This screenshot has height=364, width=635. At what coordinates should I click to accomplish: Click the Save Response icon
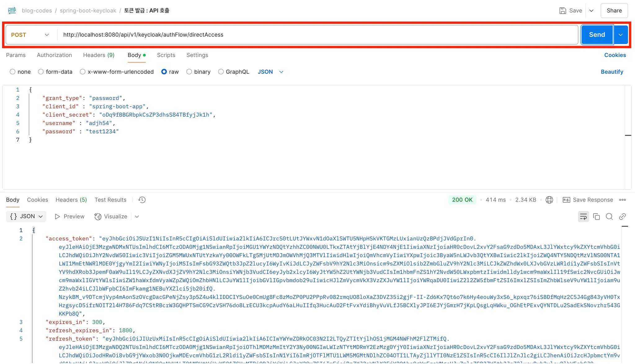(566, 200)
